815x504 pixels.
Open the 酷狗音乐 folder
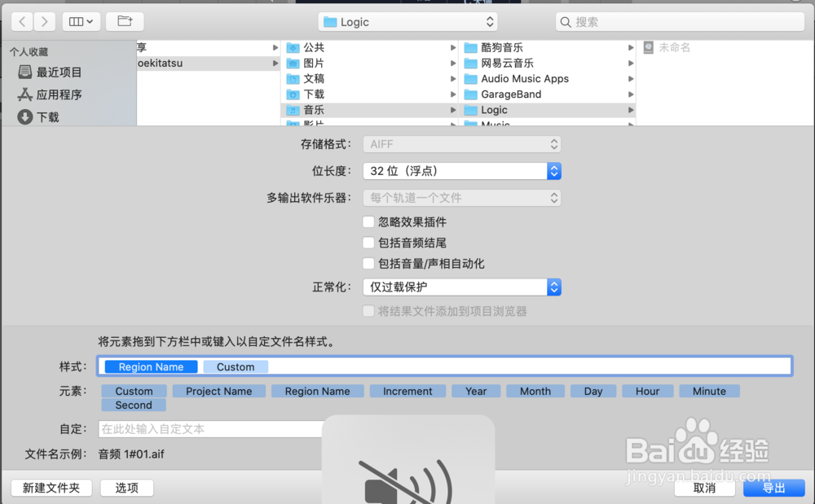548,48
